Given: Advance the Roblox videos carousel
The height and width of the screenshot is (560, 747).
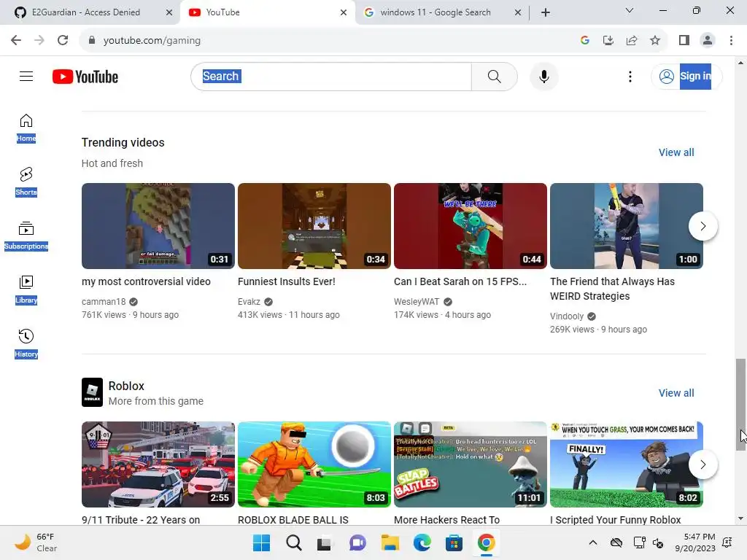Looking at the screenshot, I should (x=703, y=464).
